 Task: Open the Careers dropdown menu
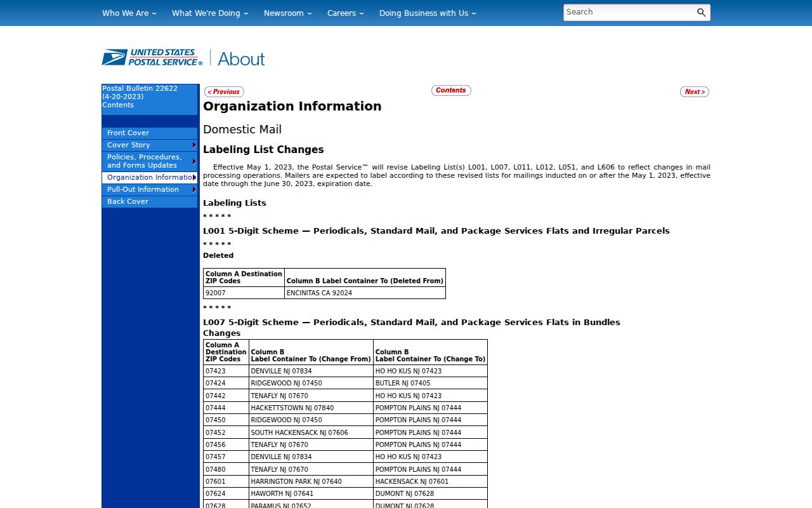click(345, 13)
